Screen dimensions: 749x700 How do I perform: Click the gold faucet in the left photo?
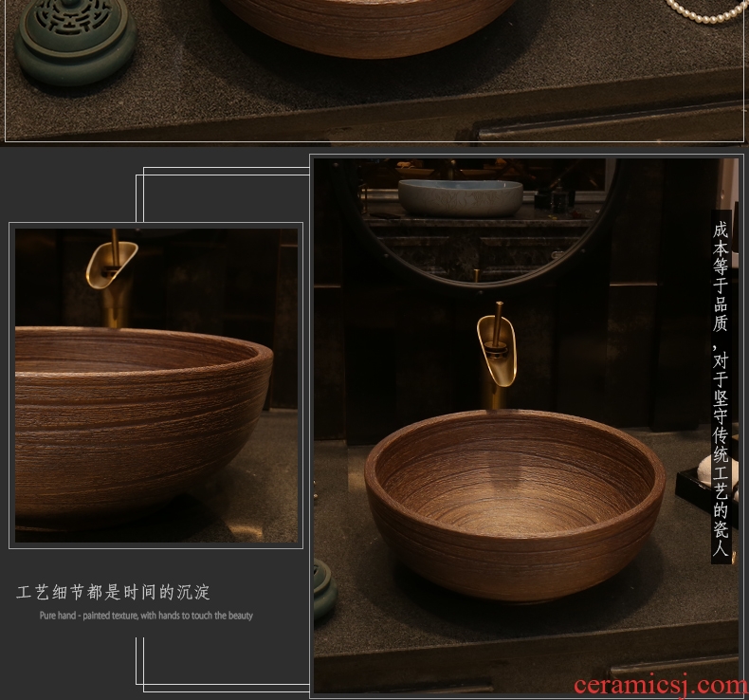point(114,266)
